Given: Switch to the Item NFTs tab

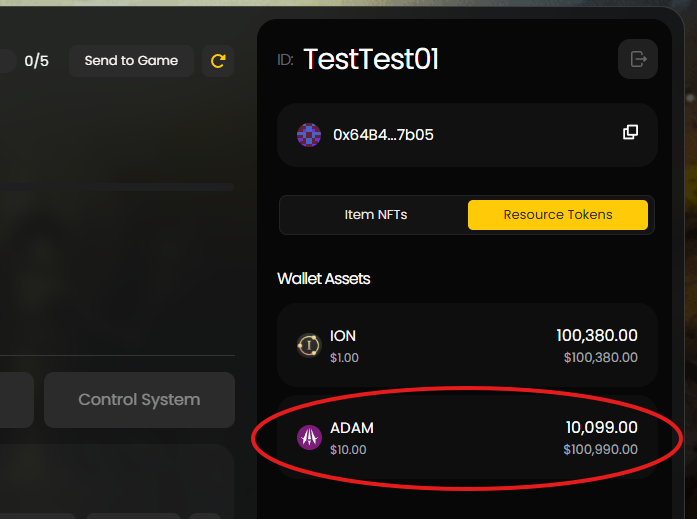Looking at the screenshot, I should [x=375, y=215].
